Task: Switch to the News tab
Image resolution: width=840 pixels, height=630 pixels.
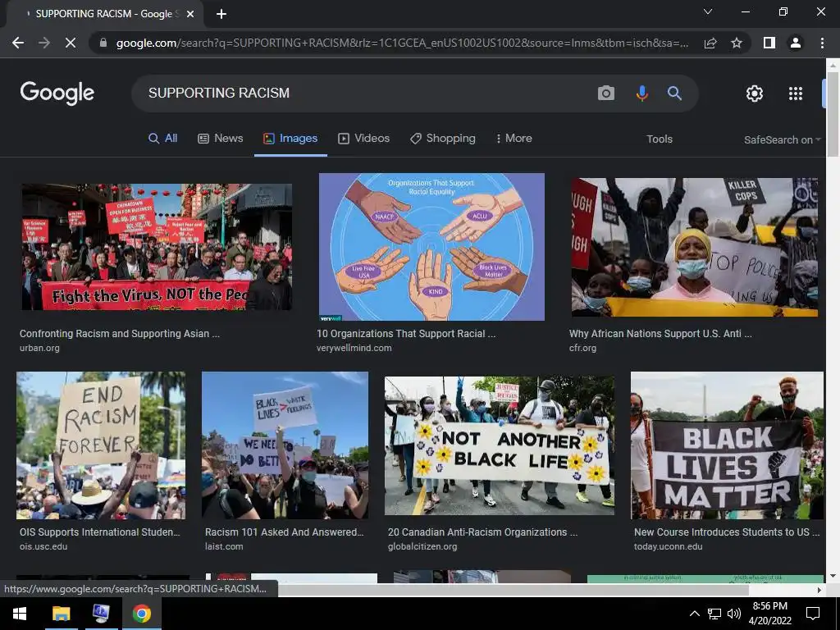Action: pyautogui.click(x=221, y=138)
